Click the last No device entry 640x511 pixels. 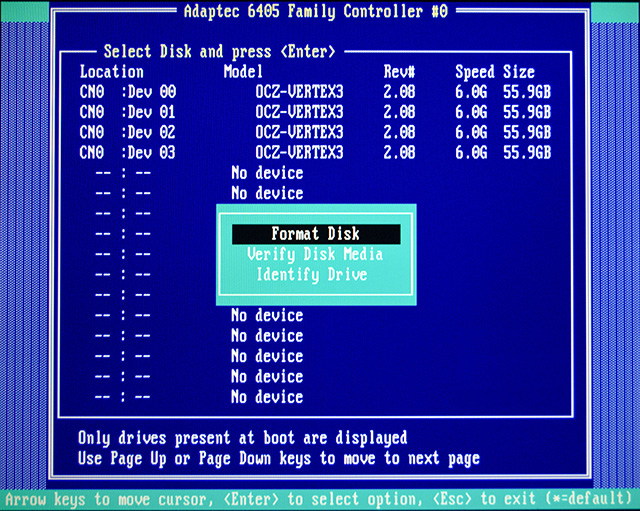pos(267,397)
